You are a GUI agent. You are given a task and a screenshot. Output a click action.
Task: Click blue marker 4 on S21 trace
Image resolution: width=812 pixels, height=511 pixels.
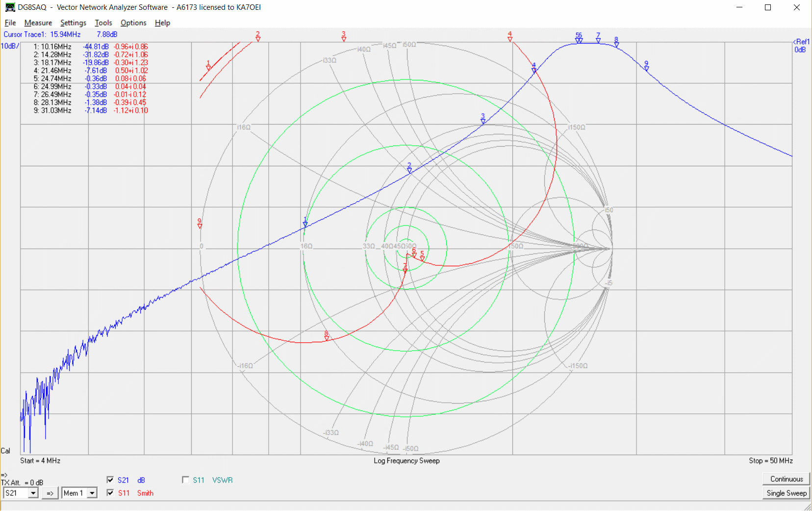coord(534,68)
